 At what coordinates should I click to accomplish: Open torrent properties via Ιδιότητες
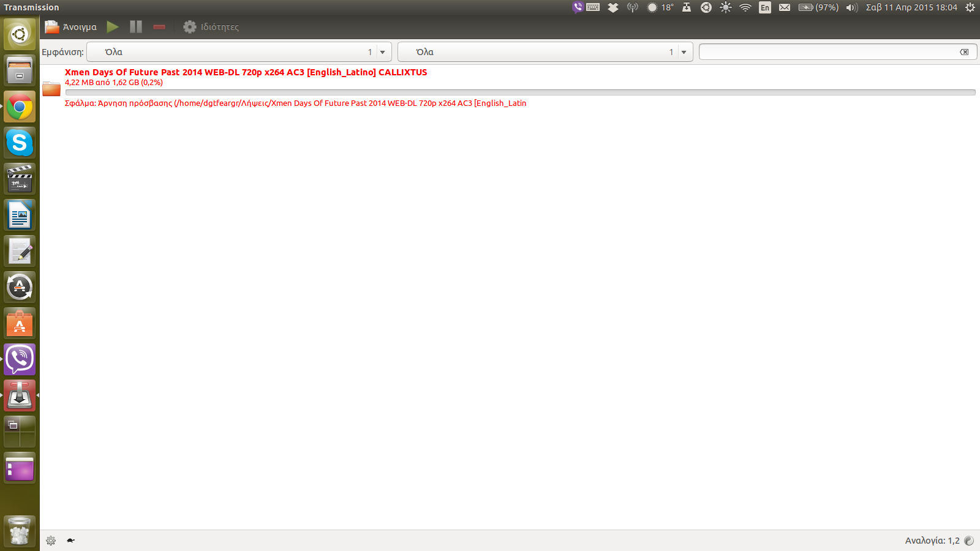(x=211, y=27)
